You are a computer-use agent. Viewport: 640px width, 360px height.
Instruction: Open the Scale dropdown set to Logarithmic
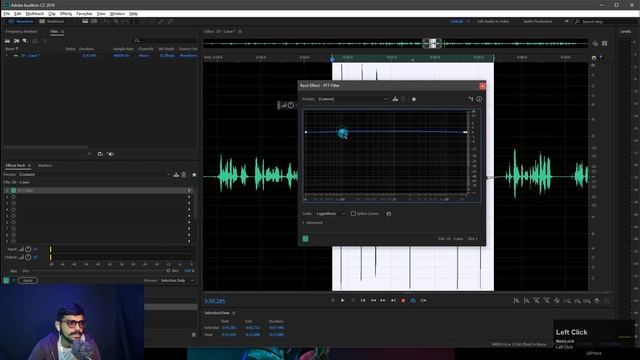tap(331, 213)
